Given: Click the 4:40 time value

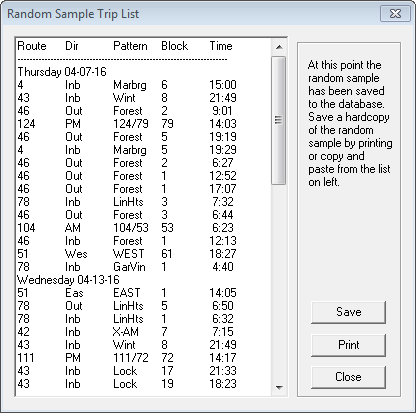Looking at the screenshot, I should 223,267.
